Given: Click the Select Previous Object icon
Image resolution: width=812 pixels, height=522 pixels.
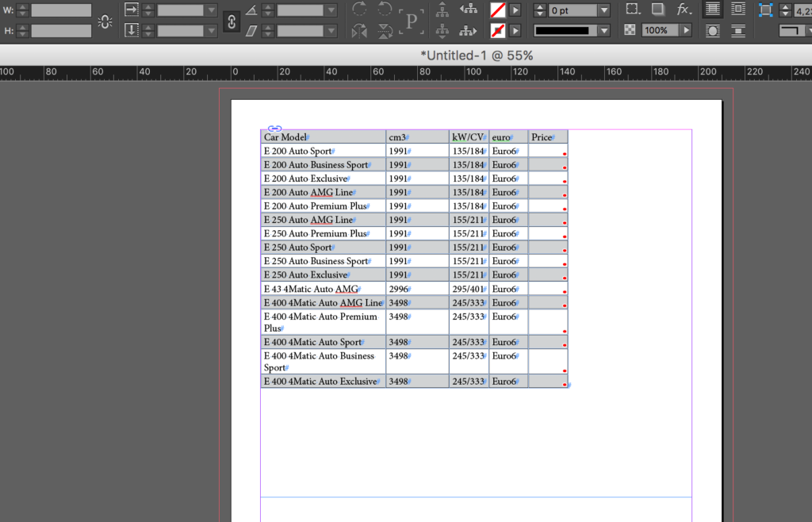Looking at the screenshot, I should point(469,9).
